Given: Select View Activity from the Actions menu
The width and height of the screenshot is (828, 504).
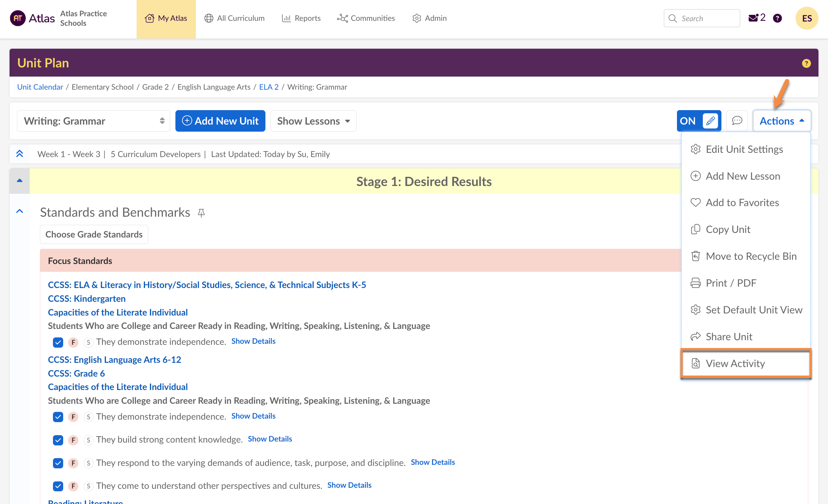Looking at the screenshot, I should [735, 364].
